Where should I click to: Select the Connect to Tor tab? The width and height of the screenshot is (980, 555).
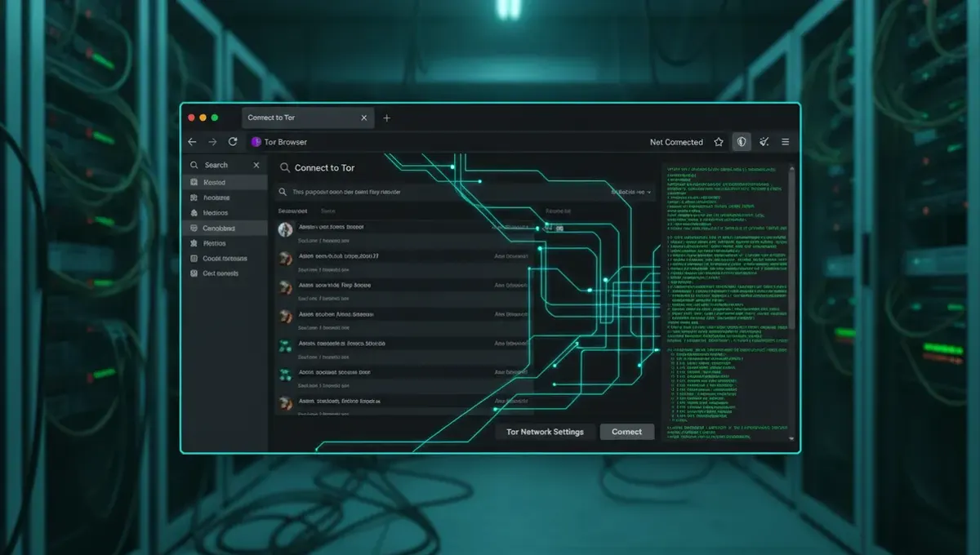click(x=308, y=118)
